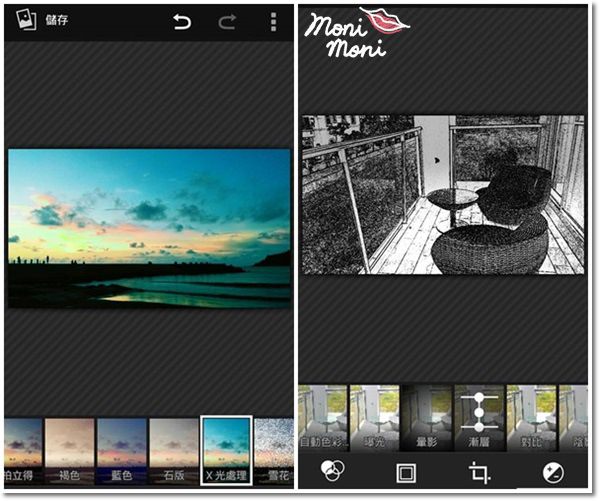This screenshot has height=501, width=600.
Task: Open the three-dot overflow menu
Action: point(273,22)
